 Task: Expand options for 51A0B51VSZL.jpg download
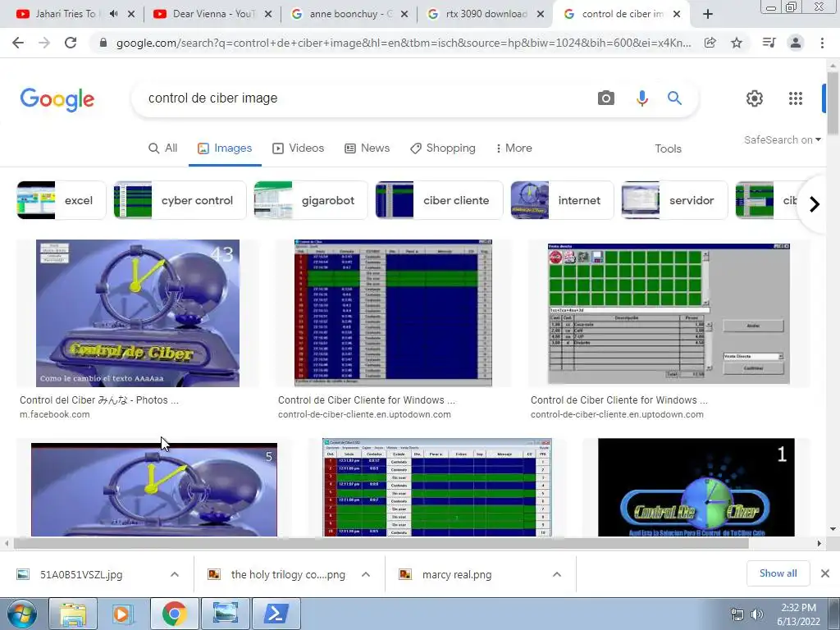click(175, 574)
